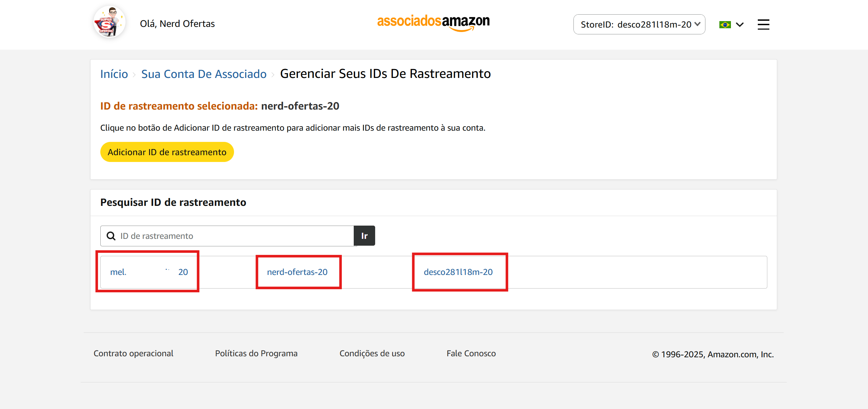Open Contrato operacional footer link
The height and width of the screenshot is (409, 868).
pyautogui.click(x=133, y=353)
